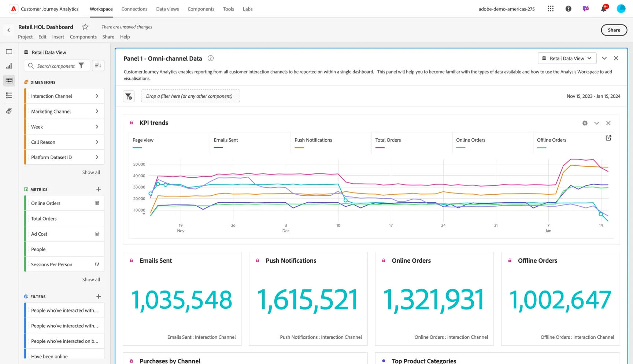Image resolution: width=633 pixels, height=364 pixels.
Task: Toggle the Total Orders legend series
Action: point(388,140)
